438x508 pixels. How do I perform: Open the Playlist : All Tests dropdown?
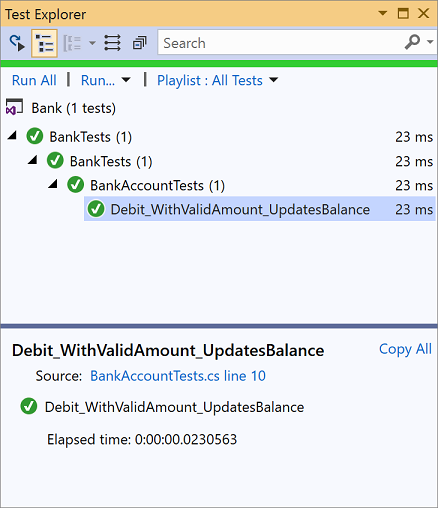(217, 80)
